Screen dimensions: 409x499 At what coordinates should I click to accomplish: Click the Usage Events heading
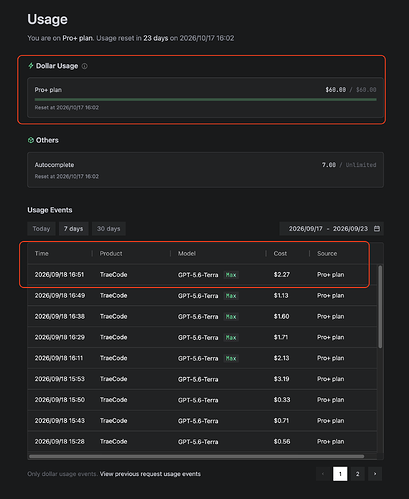coord(50,210)
